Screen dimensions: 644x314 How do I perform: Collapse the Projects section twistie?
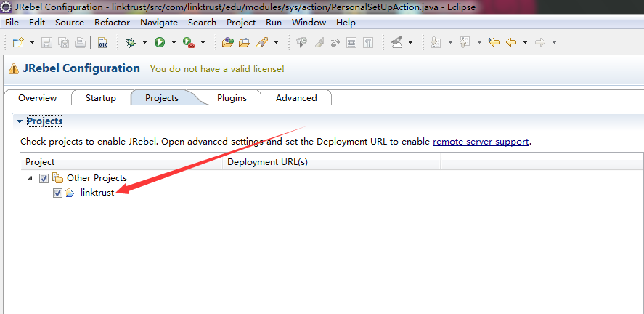(x=20, y=121)
